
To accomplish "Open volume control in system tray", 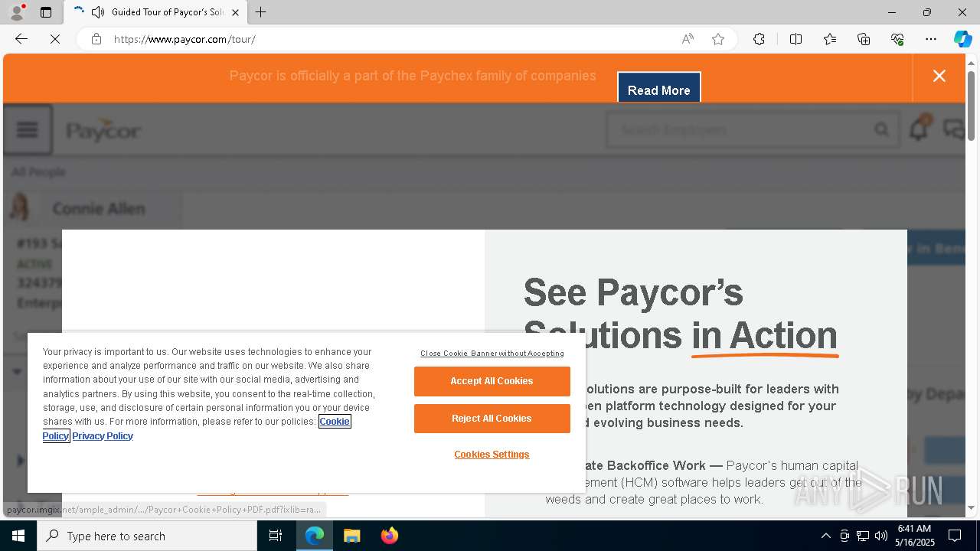I will point(881,536).
